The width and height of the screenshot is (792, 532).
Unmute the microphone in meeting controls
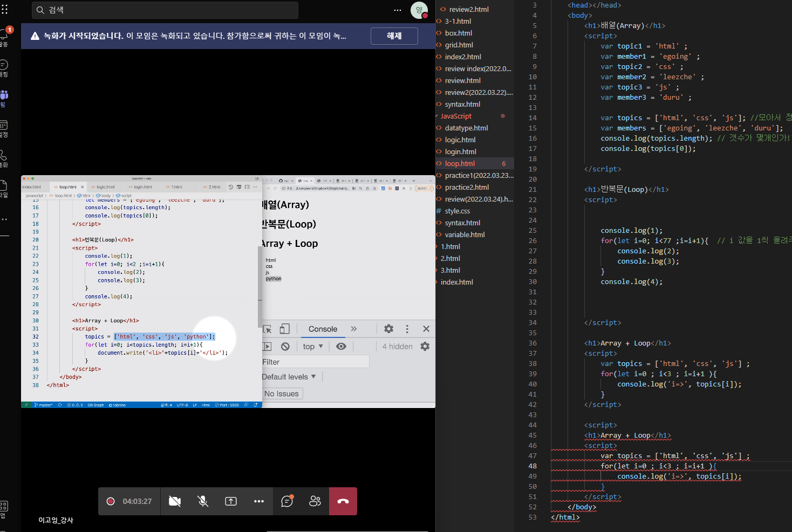[x=203, y=501]
